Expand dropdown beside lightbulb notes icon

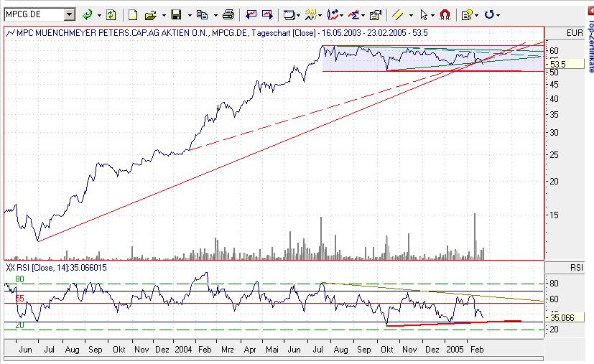tap(476, 16)
